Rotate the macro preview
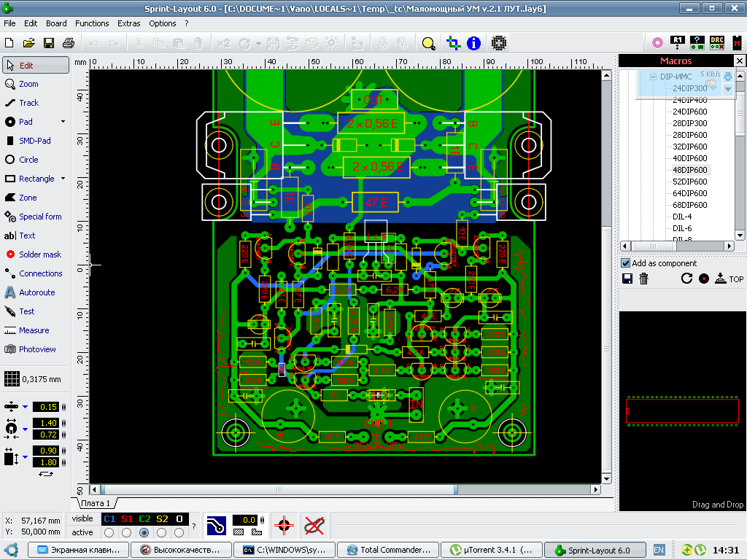 (x=686, y=279)
